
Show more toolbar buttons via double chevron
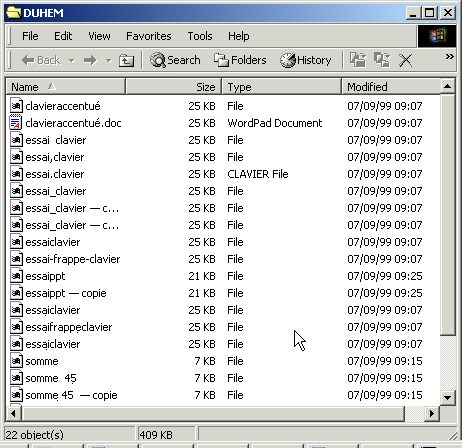point(449,56)
